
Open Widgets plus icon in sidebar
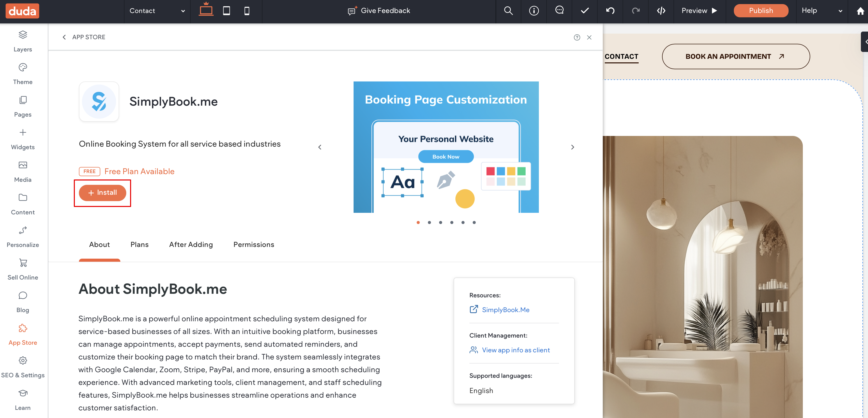pos(23,132)
